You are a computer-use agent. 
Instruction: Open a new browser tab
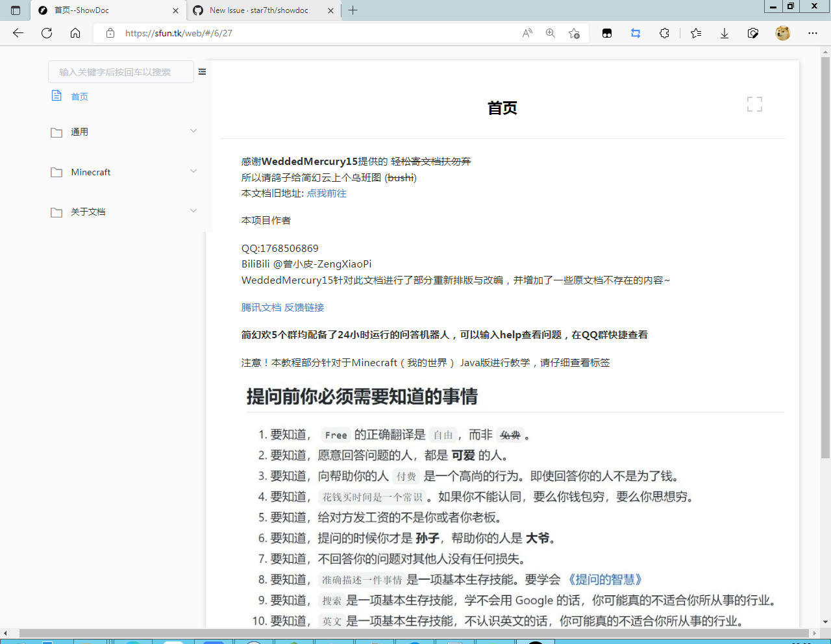point(353,10)
